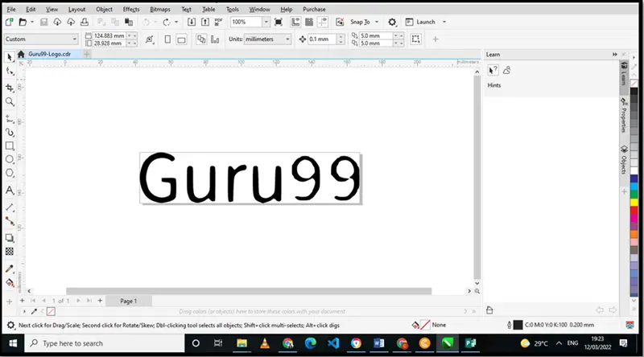Click the Page 1 tab

tap(129, 301)
